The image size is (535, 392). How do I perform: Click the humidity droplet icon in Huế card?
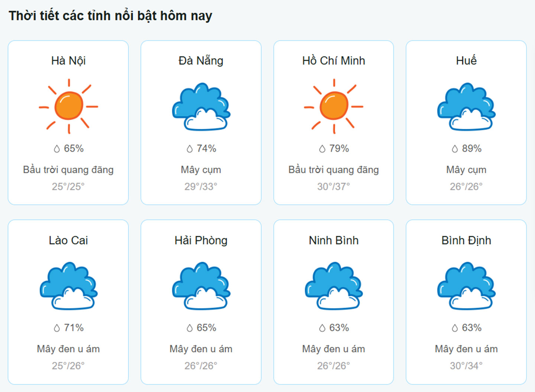(x=455, y=149)
